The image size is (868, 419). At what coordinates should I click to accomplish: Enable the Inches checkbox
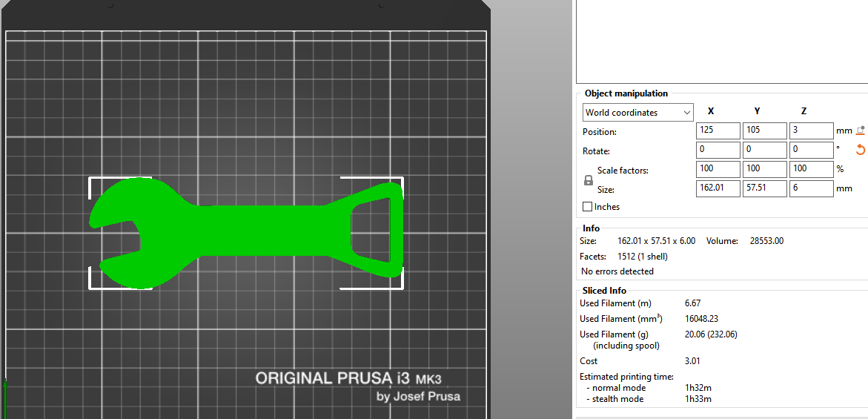(588, 207)
